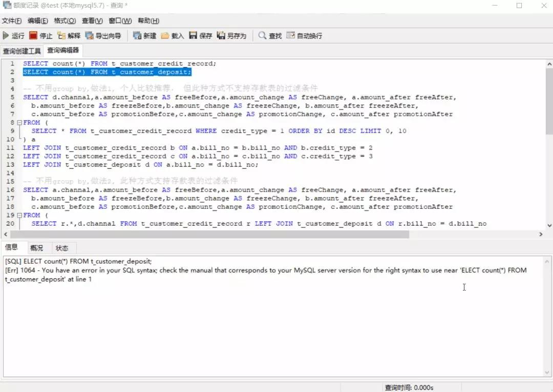
Task: Maximize the Navicat query window
Action: tap(519, 5)
